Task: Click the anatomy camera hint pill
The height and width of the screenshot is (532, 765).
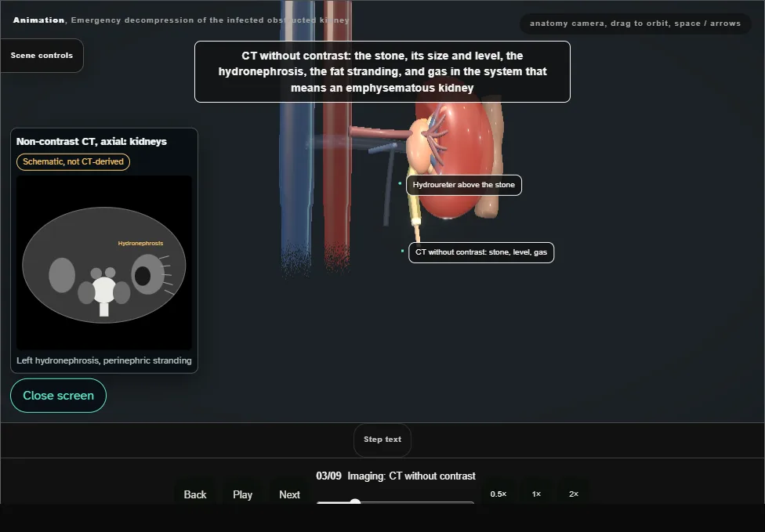Action: (x=635, y=24)
